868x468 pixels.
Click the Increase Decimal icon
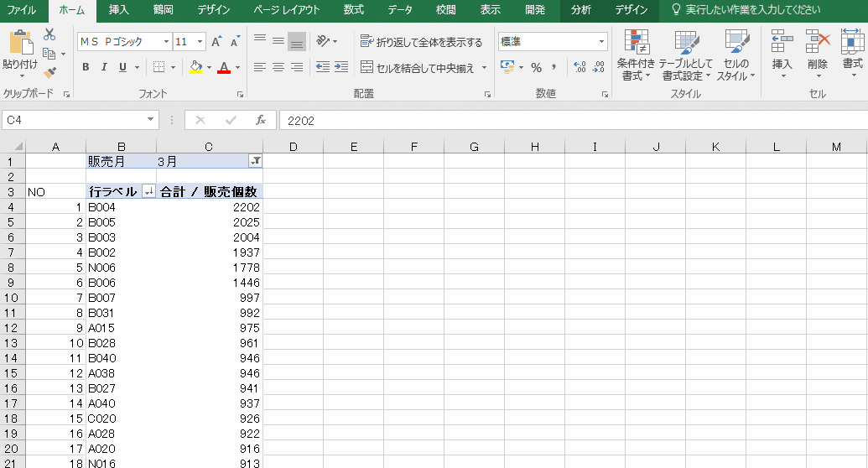click(x=580, y=67)
